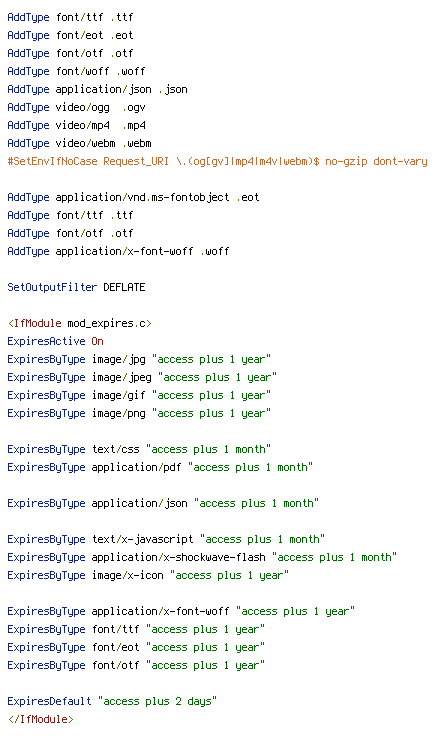Screen dimensions: 436x736
Task: Click the ExpiresByType font/eot line
Action: point(136,647)
